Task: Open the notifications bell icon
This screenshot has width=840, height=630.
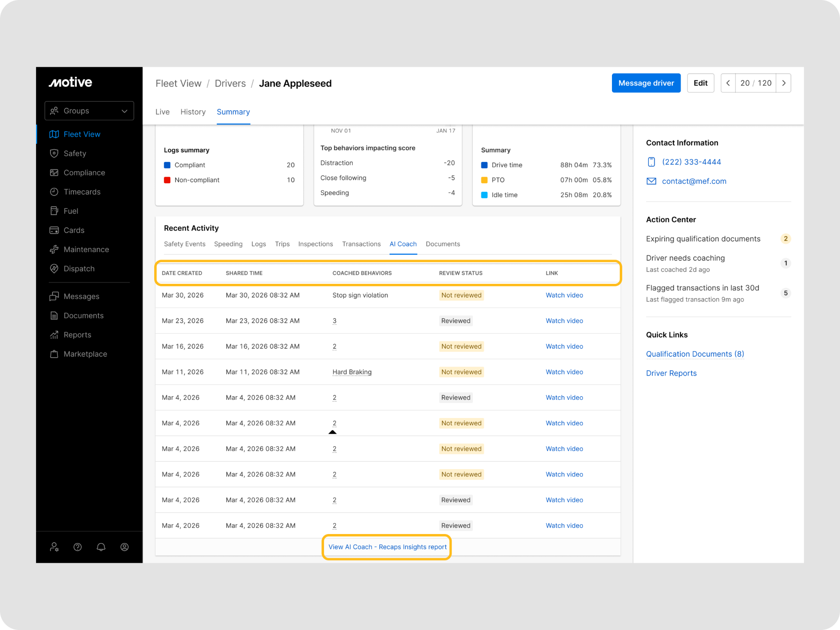Action: (x=101, y=547)
